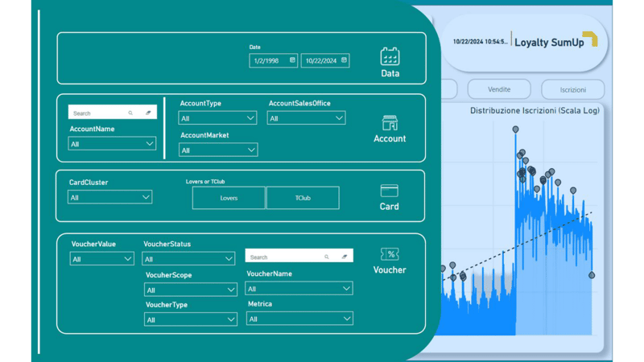Click the Data calendar icon

tap(390, 56)
